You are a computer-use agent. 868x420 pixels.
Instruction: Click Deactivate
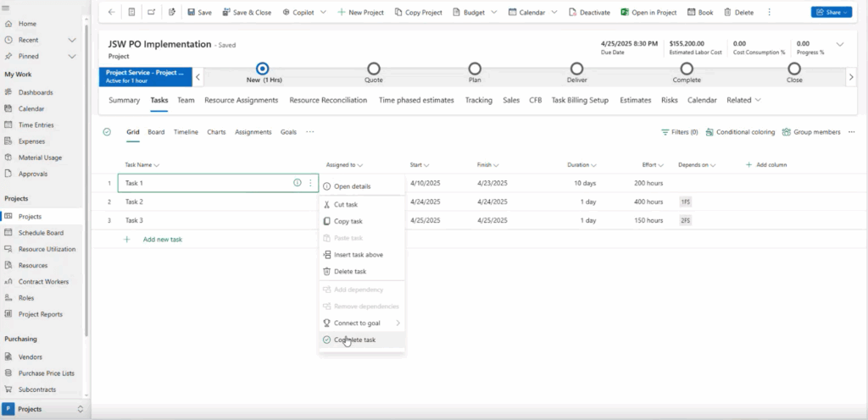pyautogui.click(x=590, y=12)
